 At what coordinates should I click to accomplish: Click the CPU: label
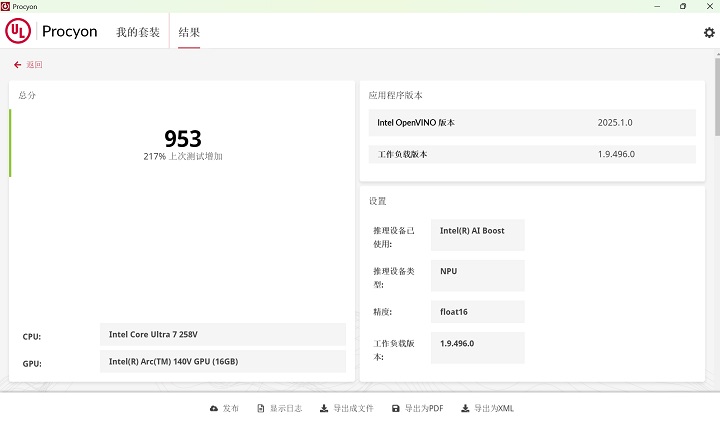(32, 337)
